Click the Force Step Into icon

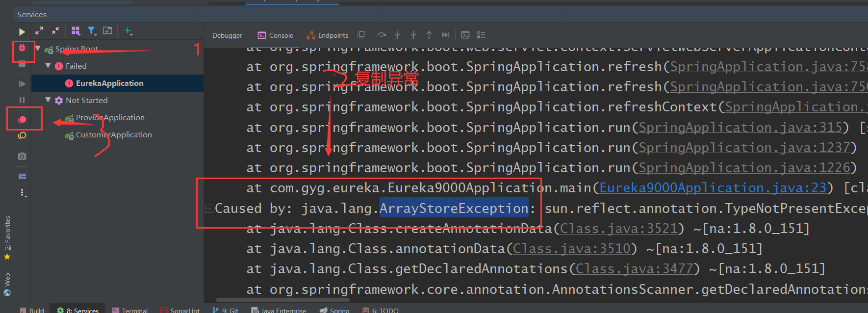click(x=413, y=35)
